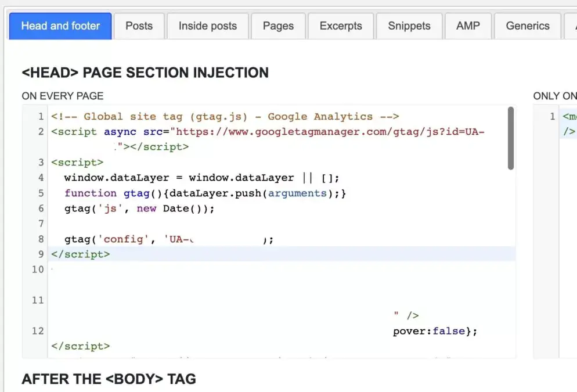Switch to the Posts tab
Screen dimensions: 577x392
point(139,26)
